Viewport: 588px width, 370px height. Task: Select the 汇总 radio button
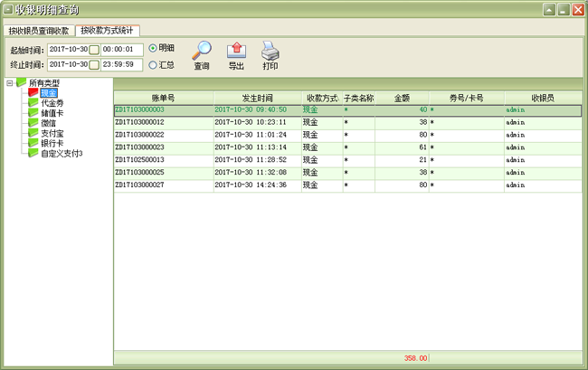coord(153,64)
